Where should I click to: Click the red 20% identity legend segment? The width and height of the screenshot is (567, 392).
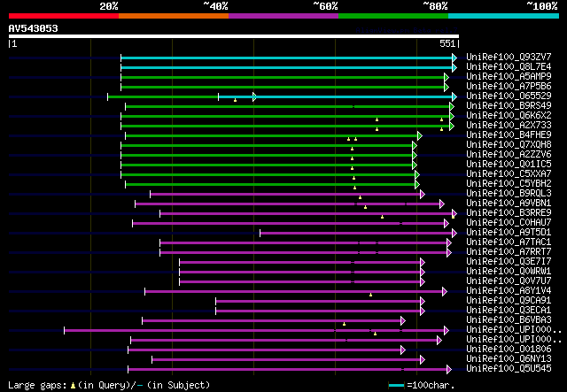tap(64, 16)
